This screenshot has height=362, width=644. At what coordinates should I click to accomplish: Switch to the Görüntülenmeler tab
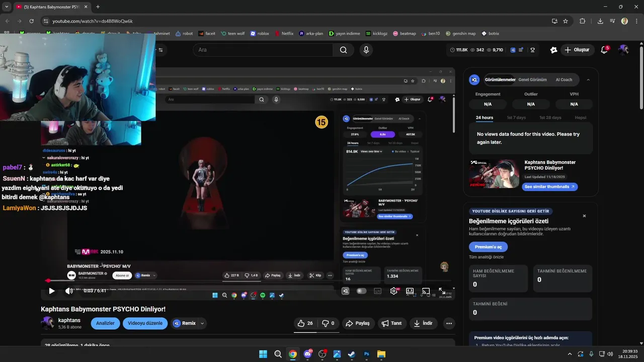[x=500, y=79]
